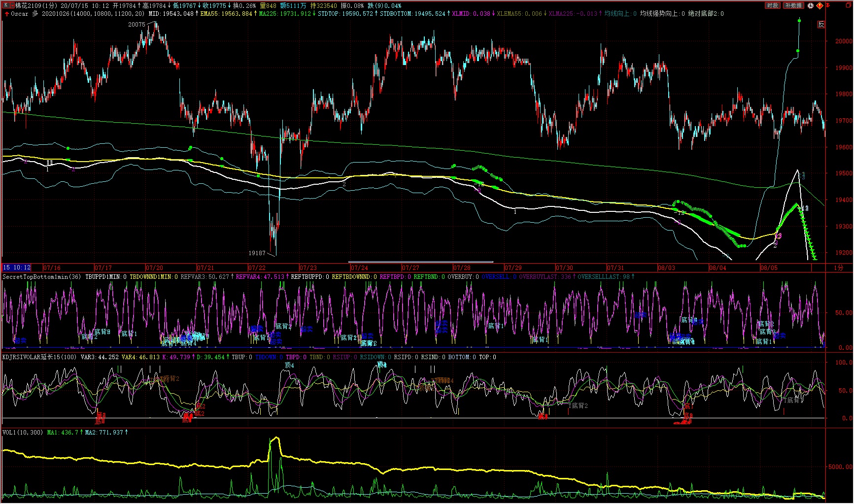Click the 棉花2109(1分) contract title
854x504 pixels.
pos(36,6)
